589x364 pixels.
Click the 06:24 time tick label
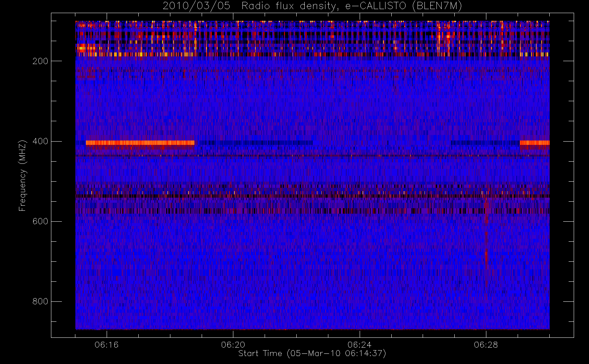click(359, 345)
